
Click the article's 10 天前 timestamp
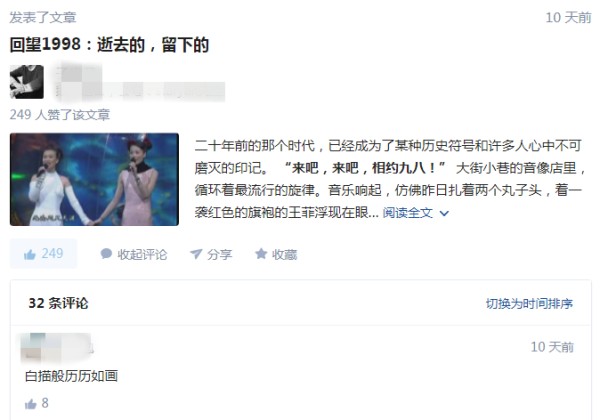coord(568,18)
